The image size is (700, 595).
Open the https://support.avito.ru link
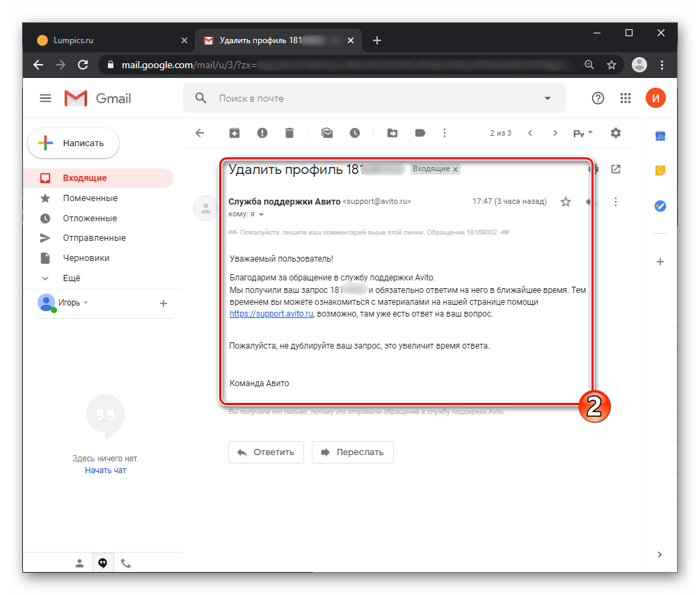(271, 314)
